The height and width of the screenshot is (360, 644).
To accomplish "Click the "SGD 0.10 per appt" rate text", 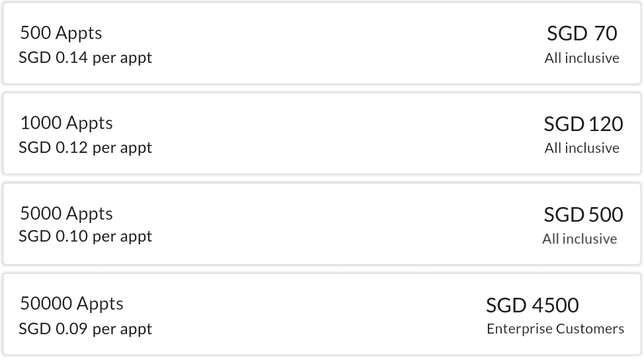I will click(85, 236).
